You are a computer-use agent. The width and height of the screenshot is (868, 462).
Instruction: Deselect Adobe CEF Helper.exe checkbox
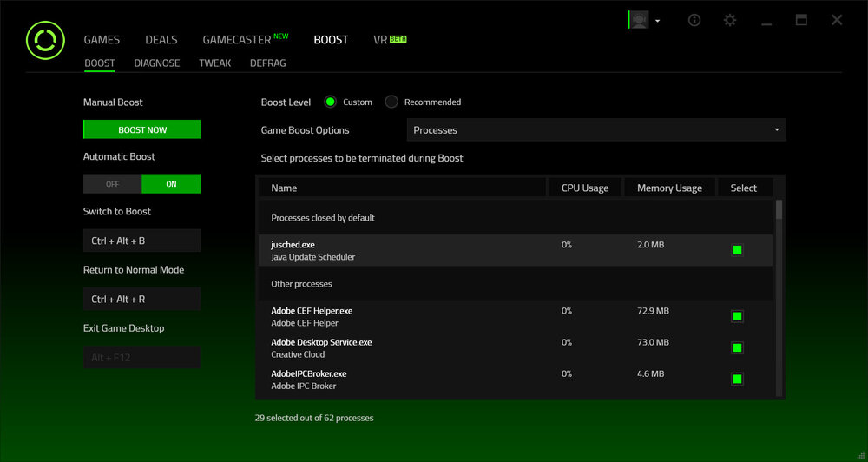(737, 316)
